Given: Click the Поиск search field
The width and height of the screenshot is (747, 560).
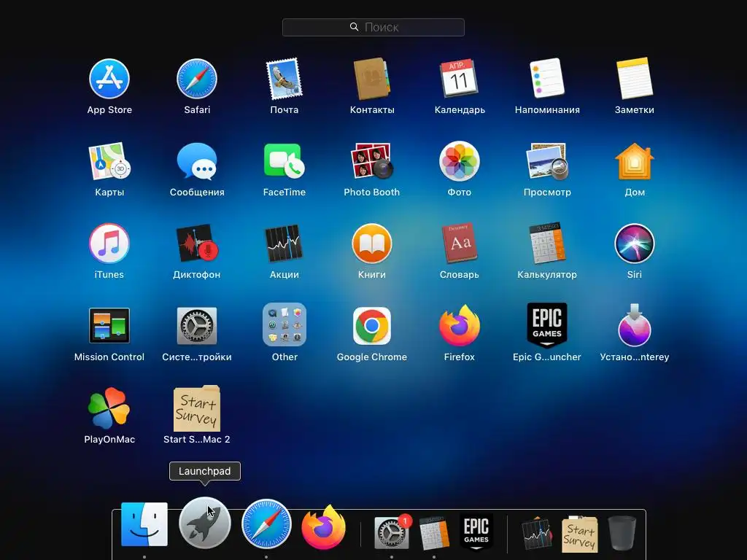Looking at the screenshot, I should 373,27.
